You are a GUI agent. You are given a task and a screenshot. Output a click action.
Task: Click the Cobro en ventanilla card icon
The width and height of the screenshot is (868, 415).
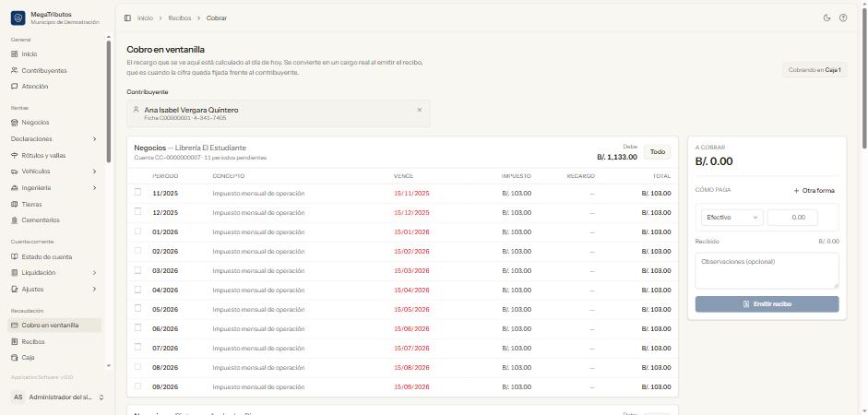[x=15, y=326]
